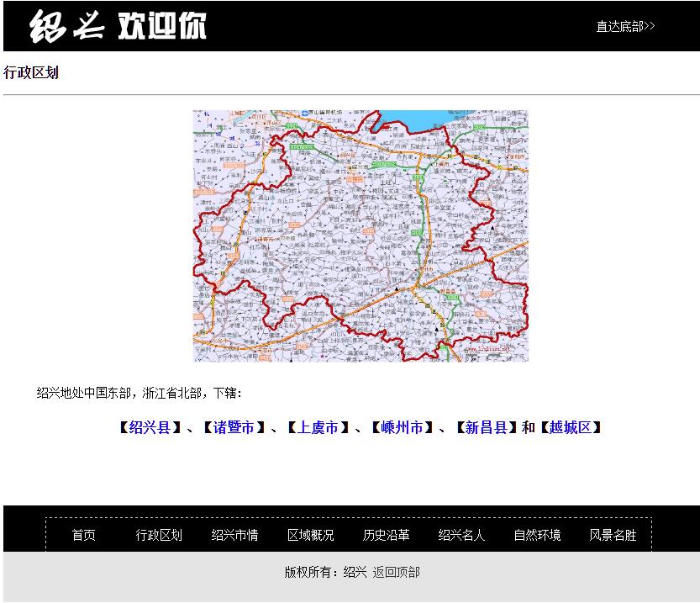The height and width of the screenshot is (603, 700).
Task: Go to the 嵊州市 page
Action: tap(402, 427)
